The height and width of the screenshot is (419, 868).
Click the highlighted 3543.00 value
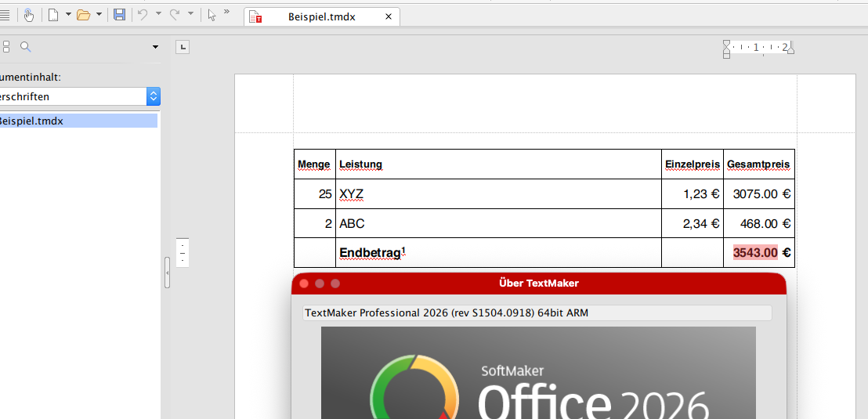pyautogui.click(x=756, y=252)
